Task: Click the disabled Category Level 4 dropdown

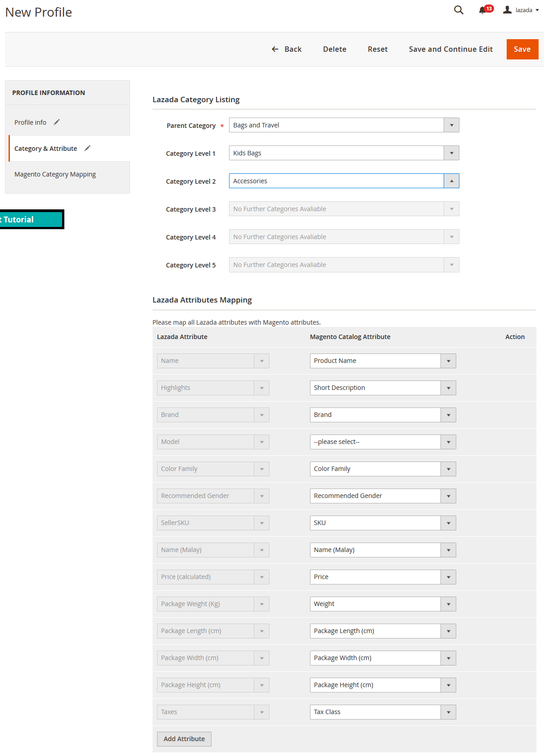Action: [344, 237]
